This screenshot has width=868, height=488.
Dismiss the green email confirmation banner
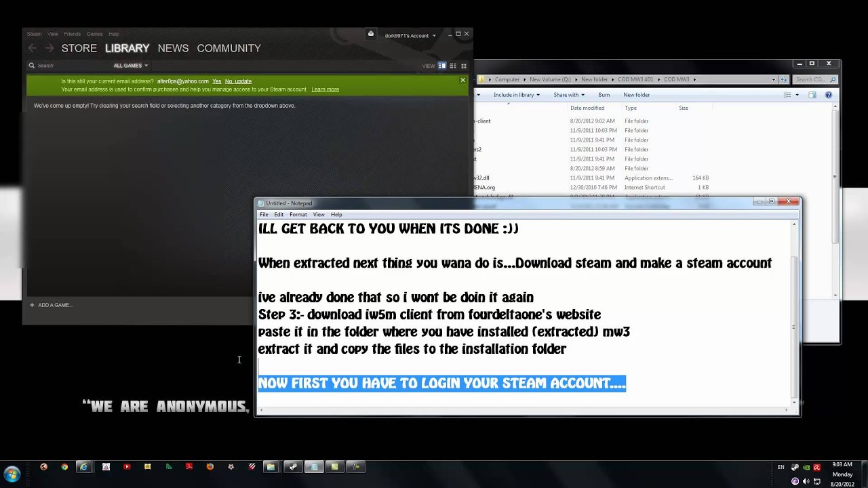(462, 80)
